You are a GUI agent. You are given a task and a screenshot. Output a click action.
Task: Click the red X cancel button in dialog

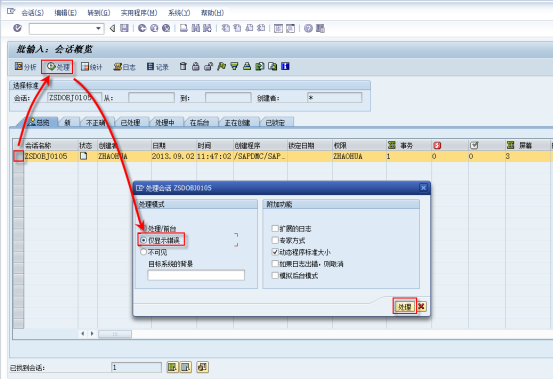(x=421, y=307)
